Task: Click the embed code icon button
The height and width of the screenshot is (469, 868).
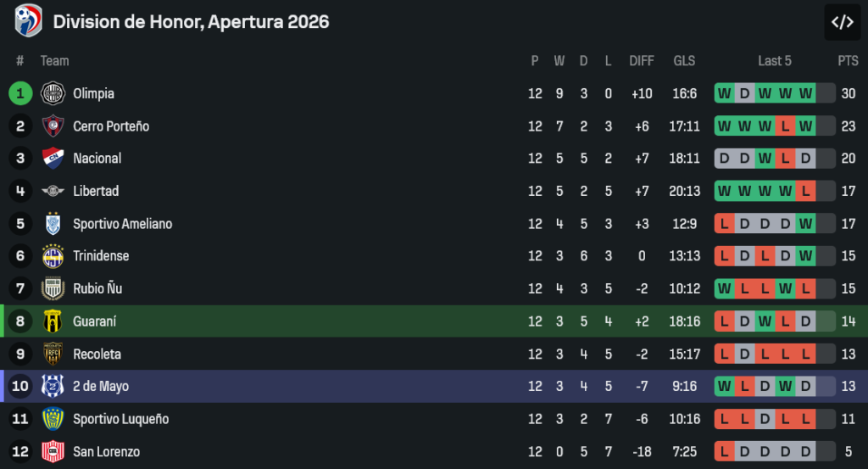Action: click(x=842, y=22)
